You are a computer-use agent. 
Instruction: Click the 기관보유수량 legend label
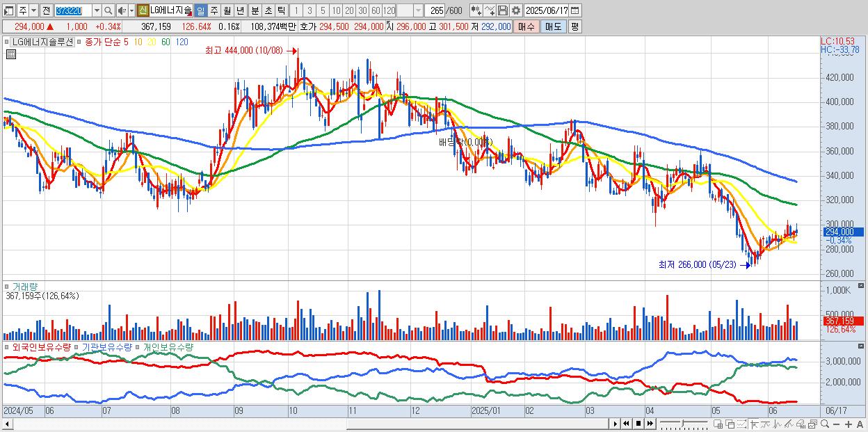click(x=107, y=346)
